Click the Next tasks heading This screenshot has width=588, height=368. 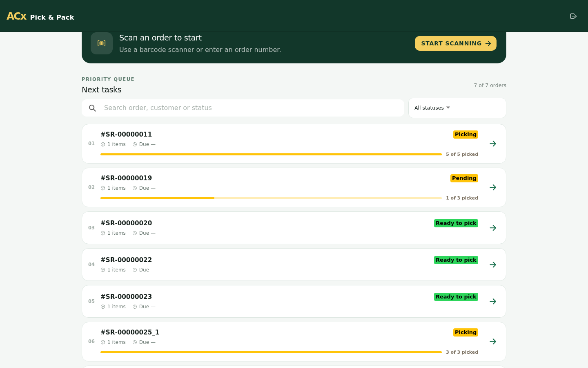102,90
